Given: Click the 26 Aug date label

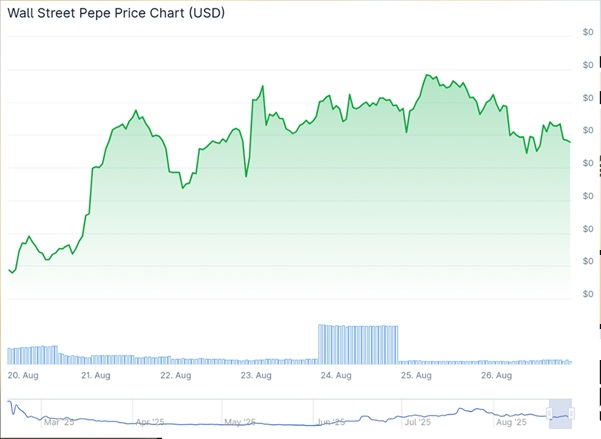Looking at the screenshot, I should pyautogui.click(x=496, y=376).
